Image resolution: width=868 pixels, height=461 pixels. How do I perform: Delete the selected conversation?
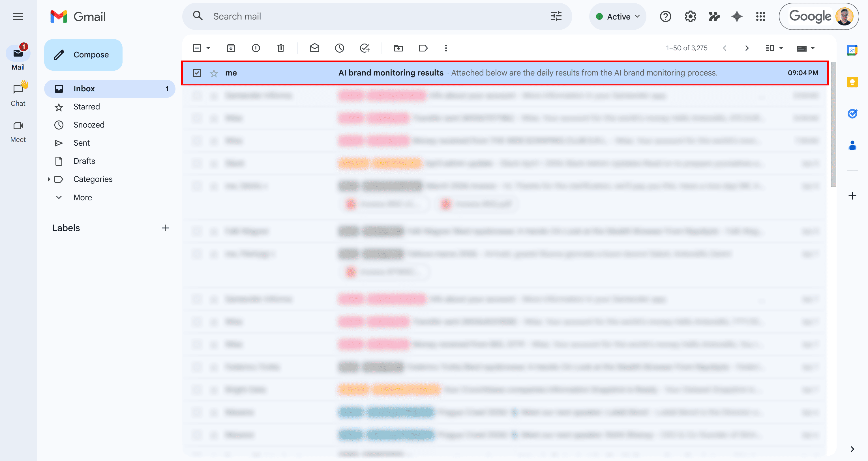click(x=281, y=48)
